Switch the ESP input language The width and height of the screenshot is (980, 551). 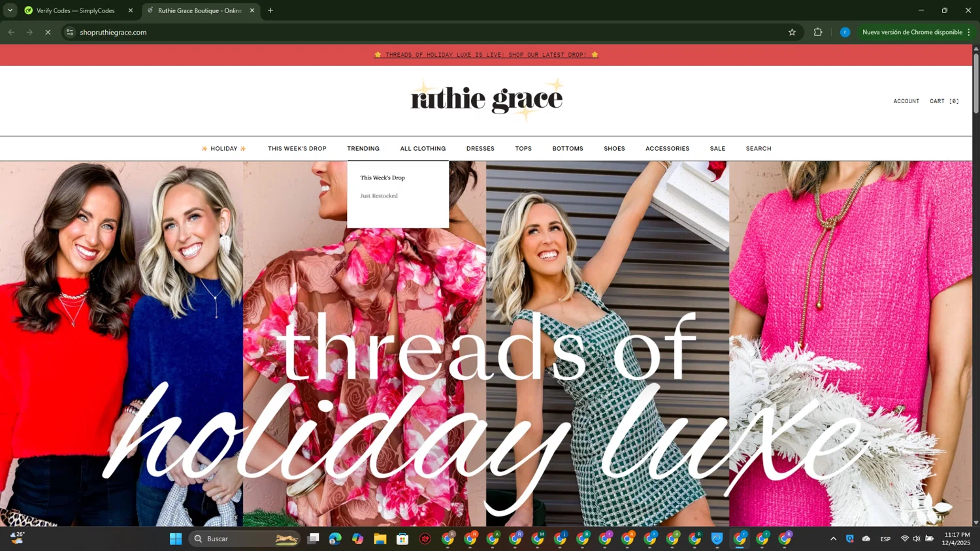[x=885, y=539]
